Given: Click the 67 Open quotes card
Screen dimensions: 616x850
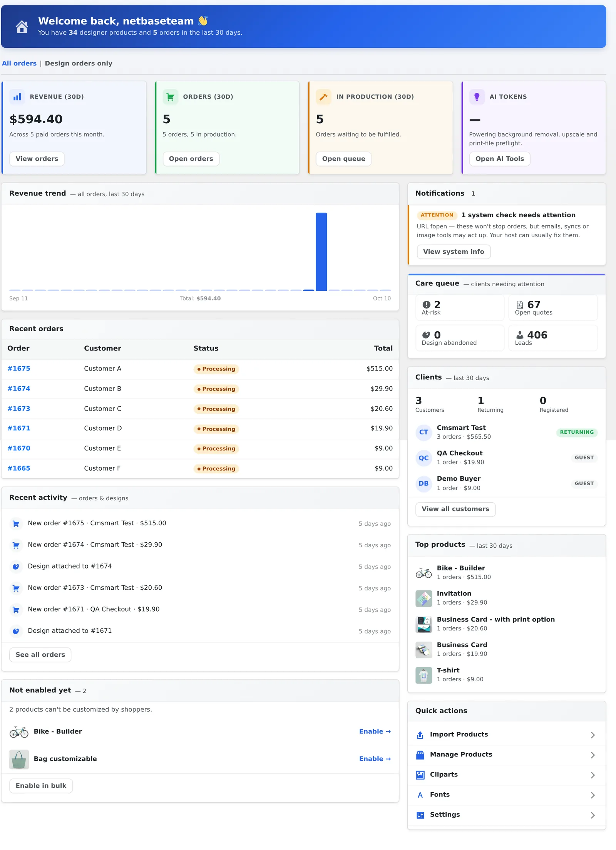Looking at the screenshot, I should coord(553,308).
